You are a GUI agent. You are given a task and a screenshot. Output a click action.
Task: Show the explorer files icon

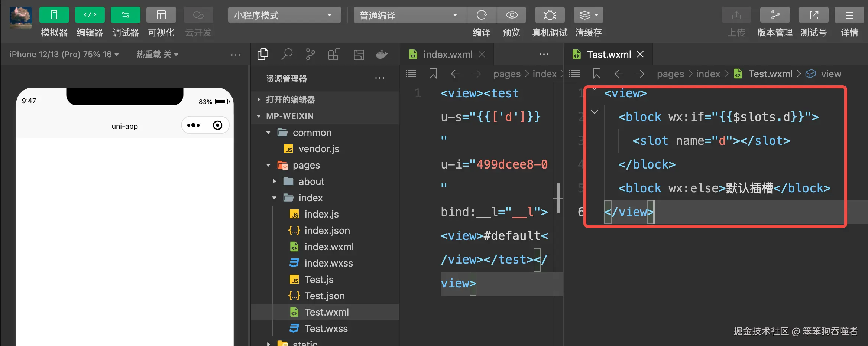click(x=263, y=55)
